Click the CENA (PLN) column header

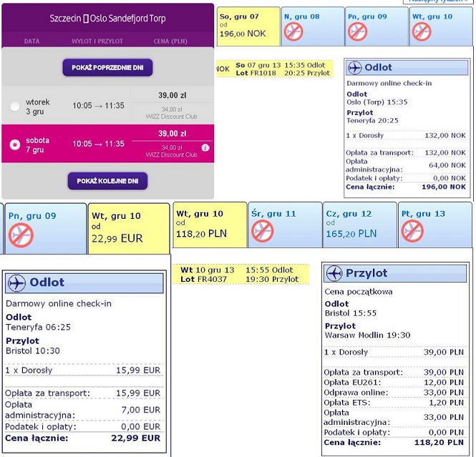pos(170,41)
